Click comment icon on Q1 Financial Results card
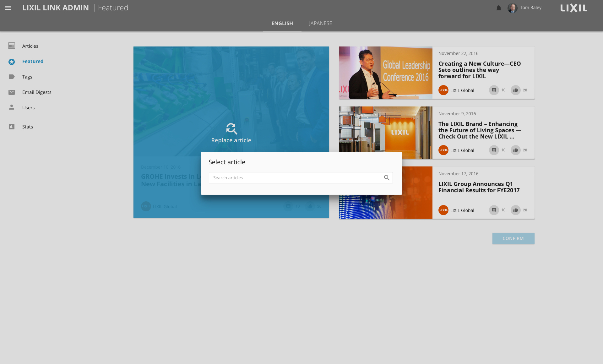 494,210
